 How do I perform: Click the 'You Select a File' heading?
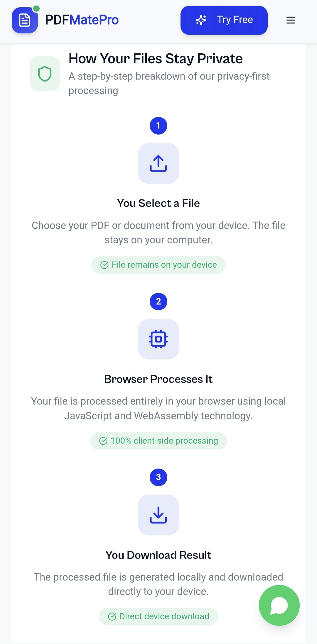tap(158, 203)
